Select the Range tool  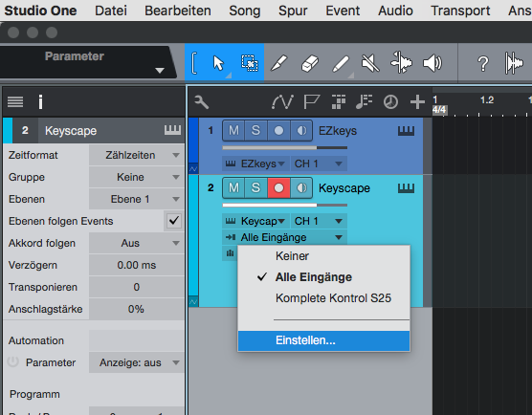pyautogui.click(x=250, y=63)
